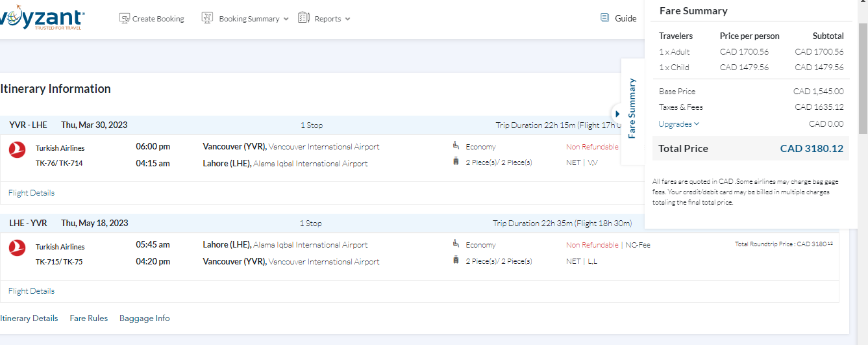
Task: Open Itinerary Details tab
Action: pos(29,318)
